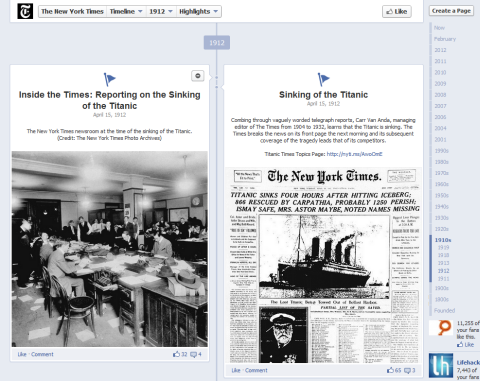Select the 1990s decade in navigator
Image resolution: width=480 pixels, height=381 pixels.
(x=442, y=151)
